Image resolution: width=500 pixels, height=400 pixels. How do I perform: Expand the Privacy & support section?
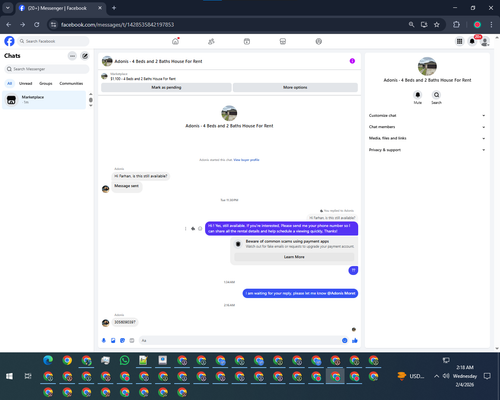[427, 150]
